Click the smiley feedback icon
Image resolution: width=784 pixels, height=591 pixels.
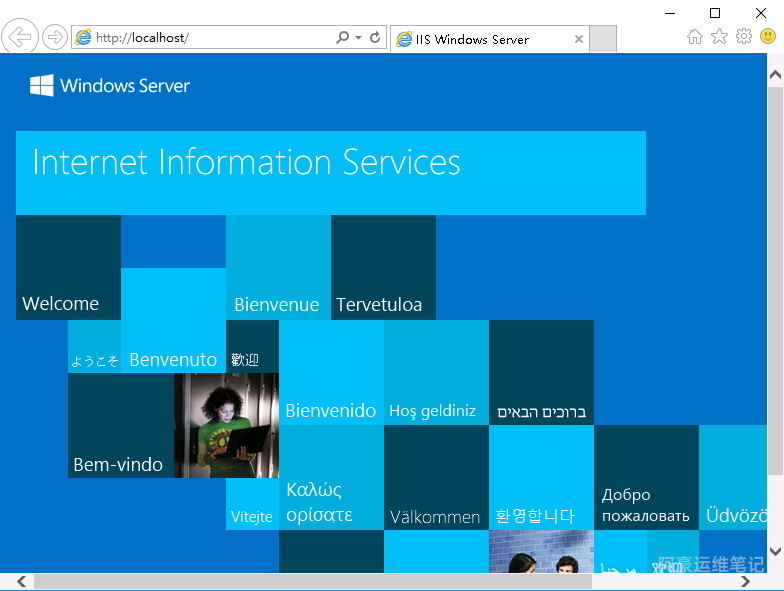point(768,36)
